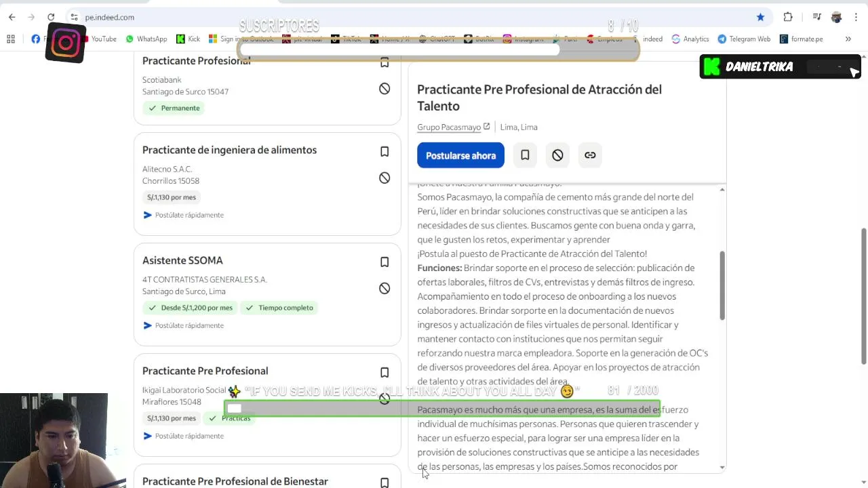This screenshot has width=868, height=488.
Task: Save the Ikigai Practicante Pre Profesional job
Action: click(384, 372)
